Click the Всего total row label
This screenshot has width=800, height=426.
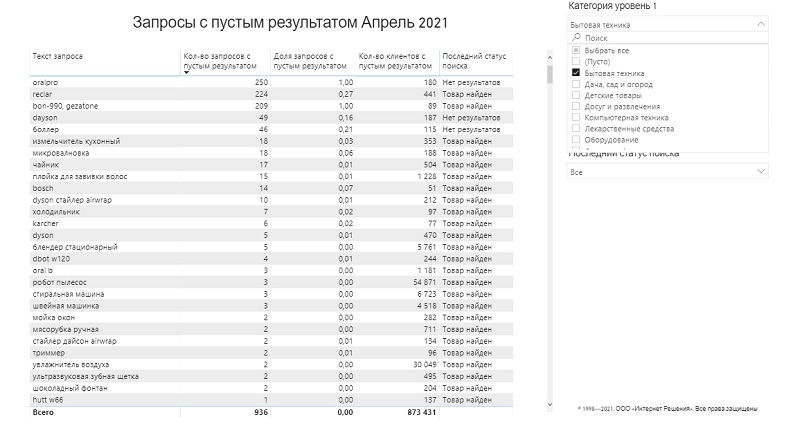(43, 412)
